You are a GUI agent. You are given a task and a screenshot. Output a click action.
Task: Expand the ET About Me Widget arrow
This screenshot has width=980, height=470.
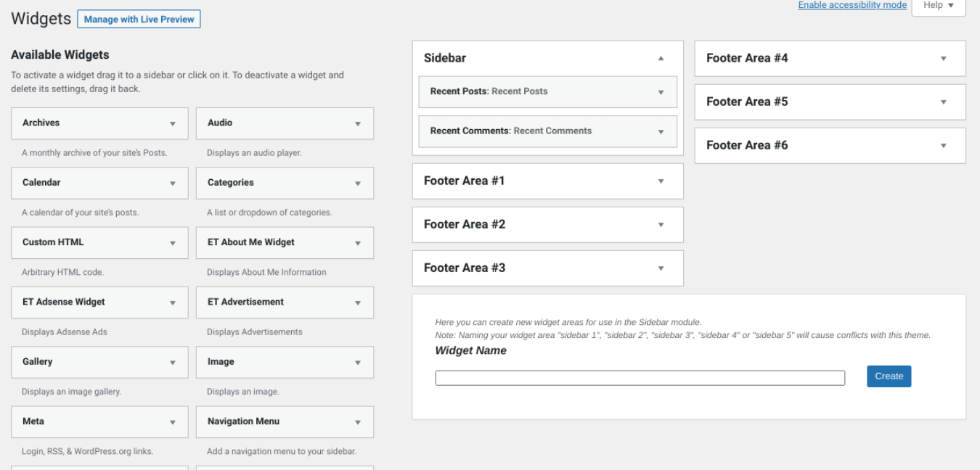coord(358,243)
